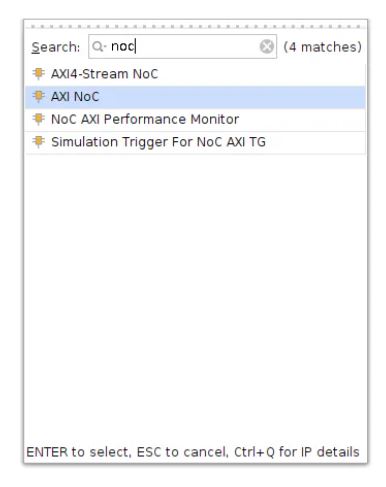386x487 pixels.
Task: Clear the search text with X icon
Action: coord(267,46)
